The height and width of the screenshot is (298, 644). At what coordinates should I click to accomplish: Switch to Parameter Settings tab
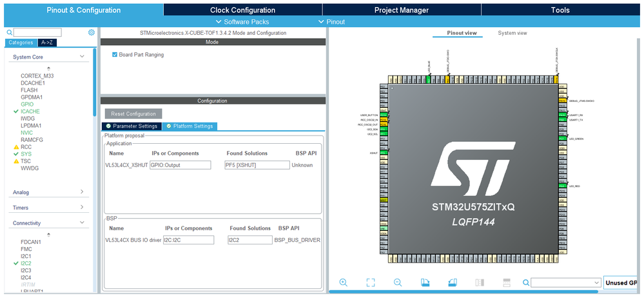tap(132, 126)
